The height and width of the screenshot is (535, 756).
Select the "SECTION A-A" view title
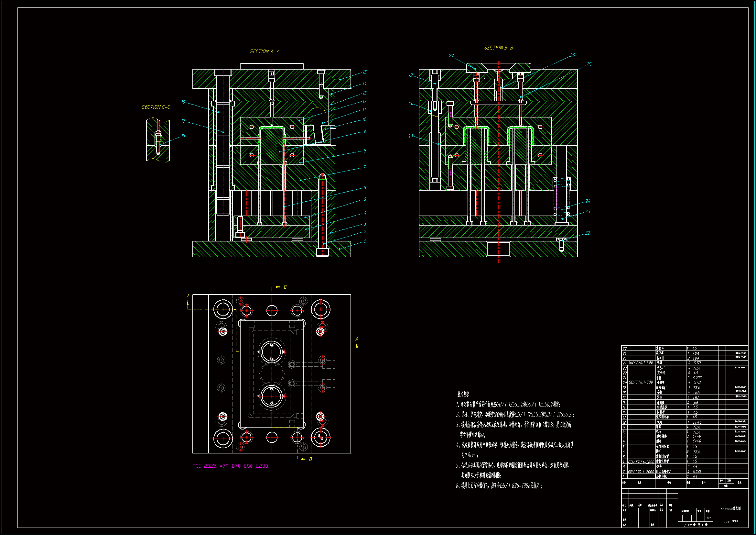[265, 51]
